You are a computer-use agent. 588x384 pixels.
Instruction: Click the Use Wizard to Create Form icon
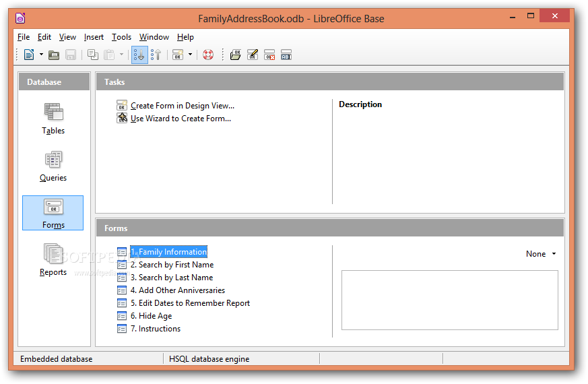click(x=122, y=118)
